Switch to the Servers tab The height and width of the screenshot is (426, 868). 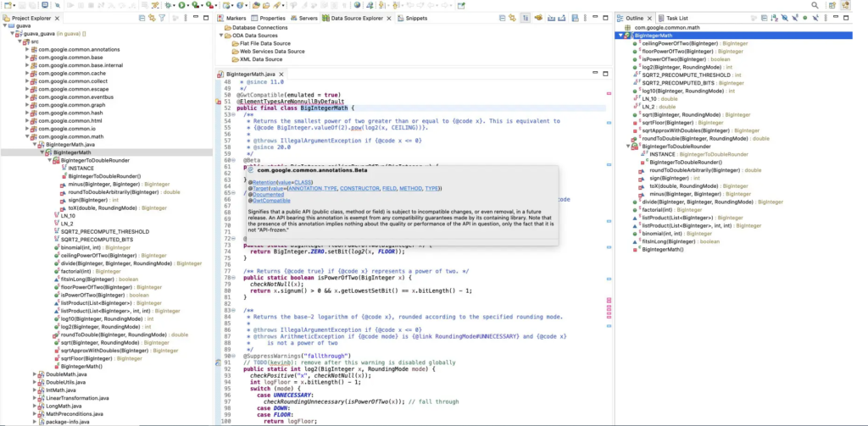click(304, 19)
